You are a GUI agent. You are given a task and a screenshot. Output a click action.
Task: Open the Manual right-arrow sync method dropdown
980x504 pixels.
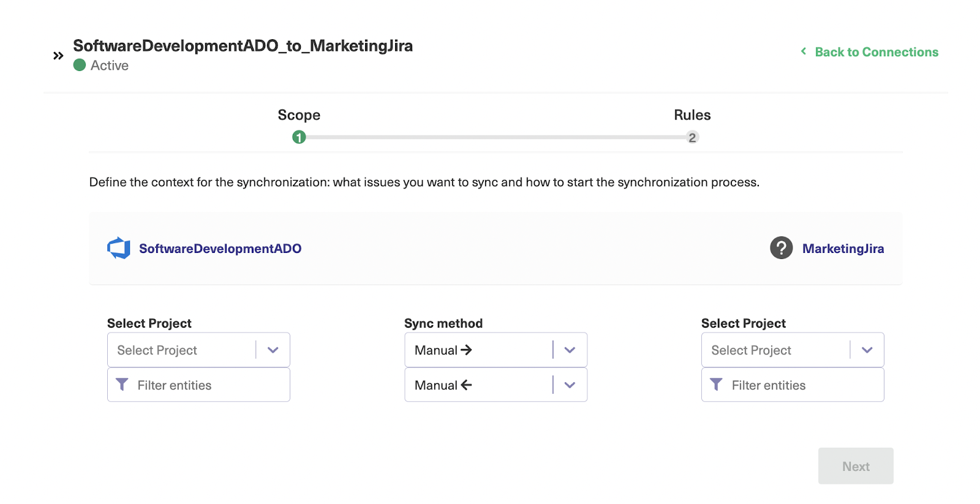(496, 350)
